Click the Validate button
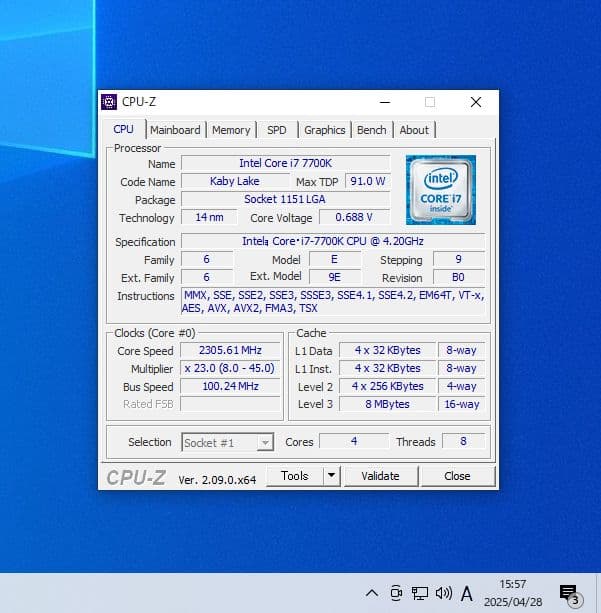This screenshot has width=601, height=613. pos(380,476)
